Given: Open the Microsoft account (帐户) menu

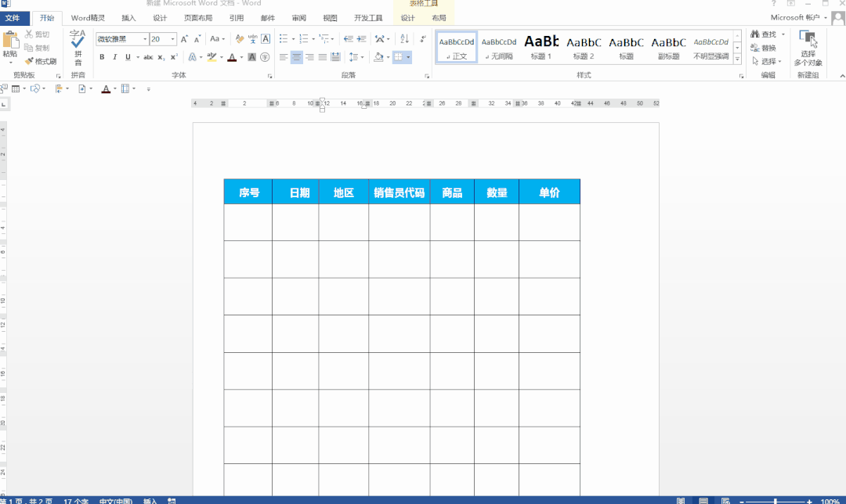Looking at the screenshot, I should click(798, 18).
